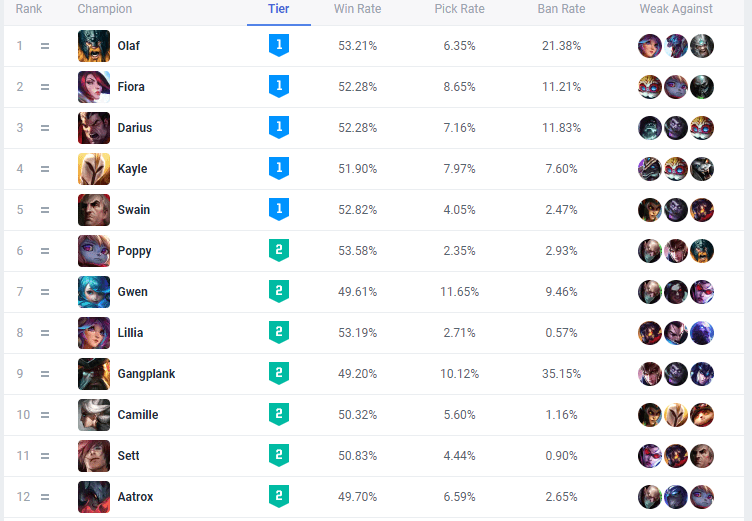Sort table by Tier column
Image resolution: width=752 pixels, height=521 pixels.
click(x=279, y=9)
